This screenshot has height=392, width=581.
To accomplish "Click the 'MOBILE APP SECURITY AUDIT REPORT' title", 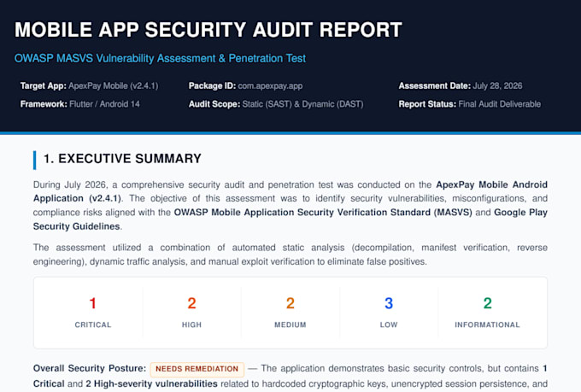I will pos(208,30).
